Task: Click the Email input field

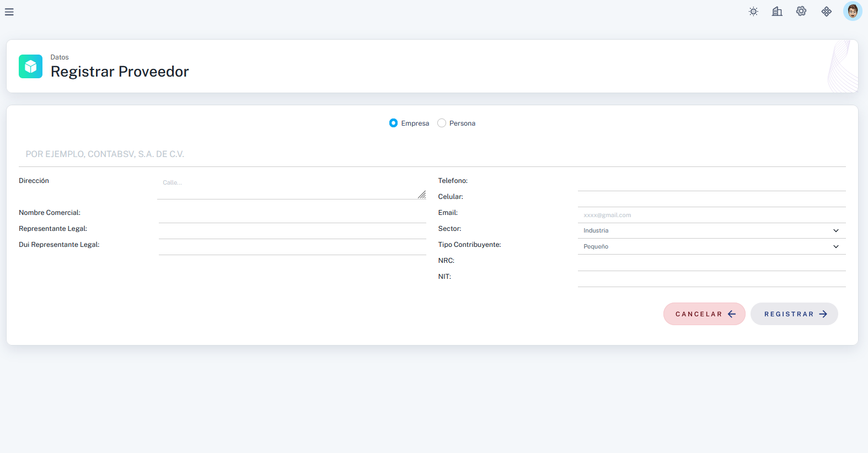Action: coord(711,215)
